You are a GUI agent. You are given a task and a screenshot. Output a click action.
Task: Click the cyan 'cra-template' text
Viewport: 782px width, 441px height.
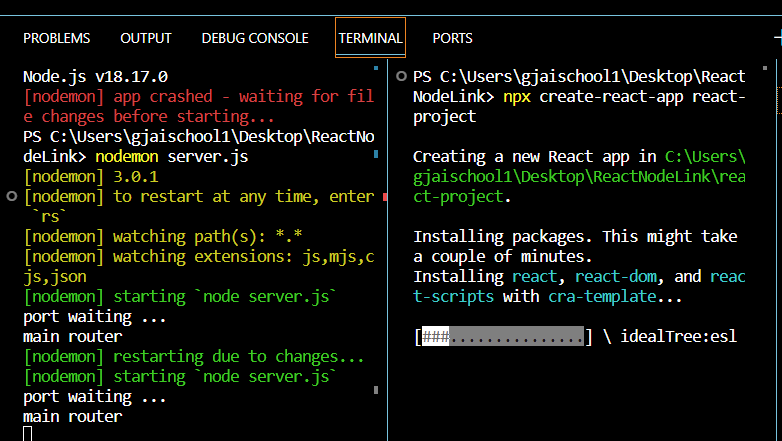(x=602, y=296)
